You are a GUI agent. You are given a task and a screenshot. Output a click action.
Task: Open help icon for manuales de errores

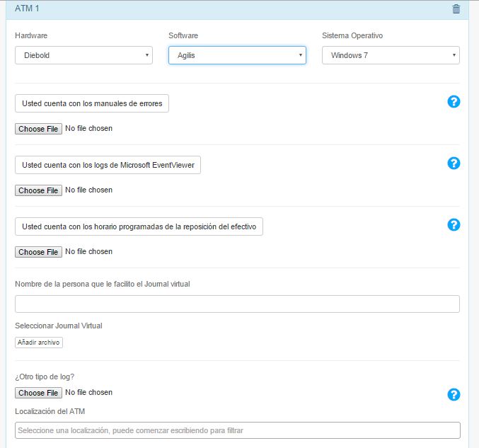pos(454,102)
